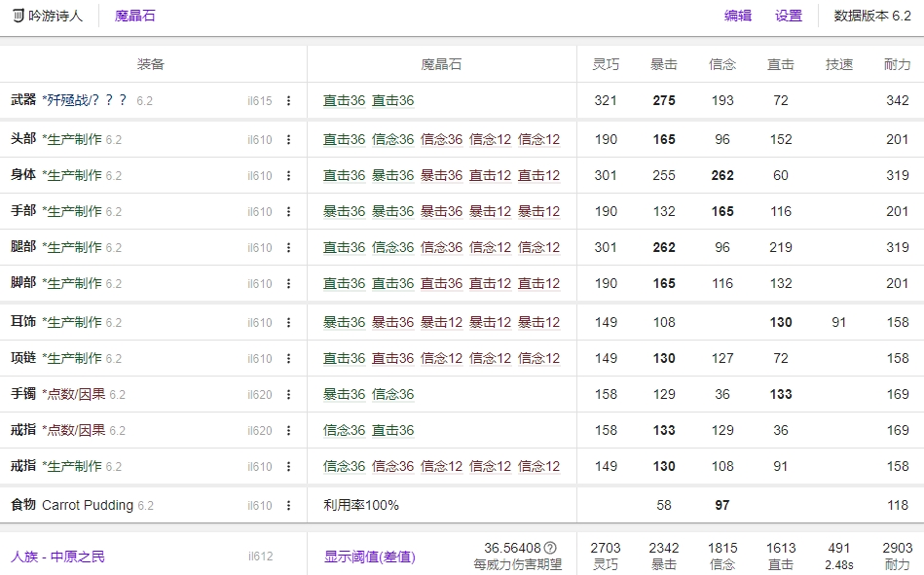Viewport: 924px width, 575px height.
Task: Open the 身体 gear row options menu
Action: [286, 173]
